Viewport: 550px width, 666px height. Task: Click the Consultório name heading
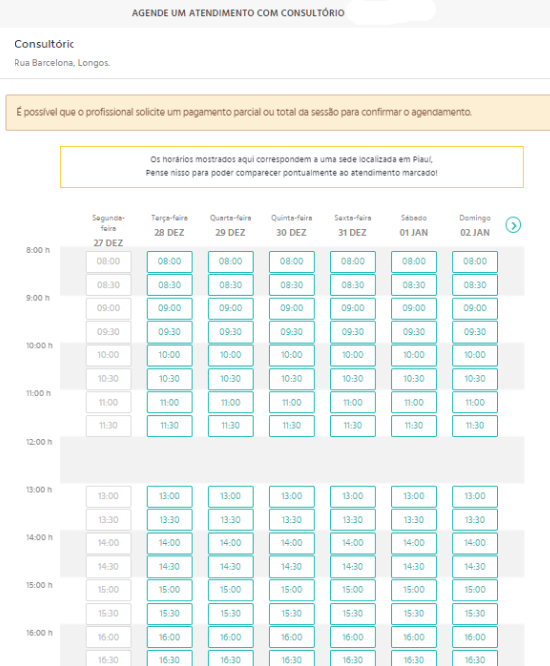click(x=44, y=44)
